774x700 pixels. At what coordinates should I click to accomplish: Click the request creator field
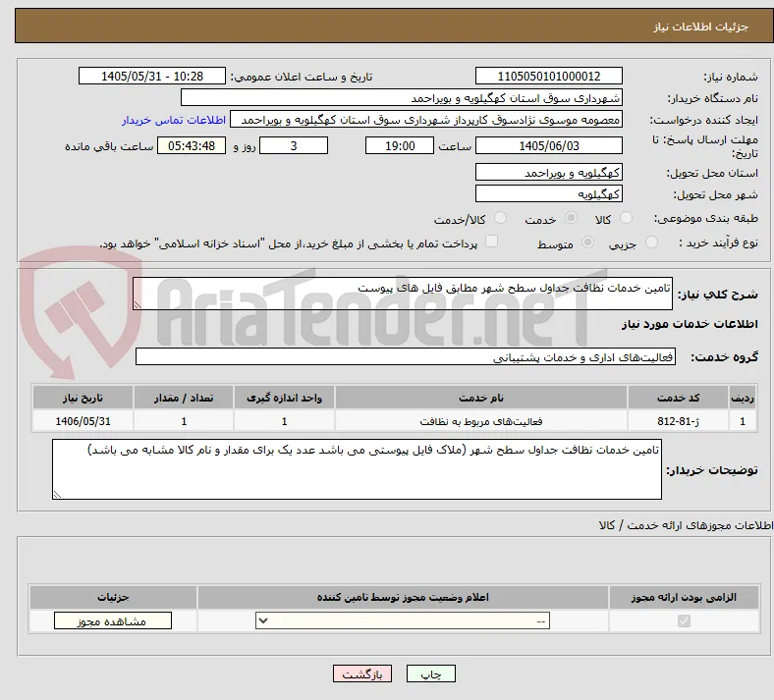point(426,120)
